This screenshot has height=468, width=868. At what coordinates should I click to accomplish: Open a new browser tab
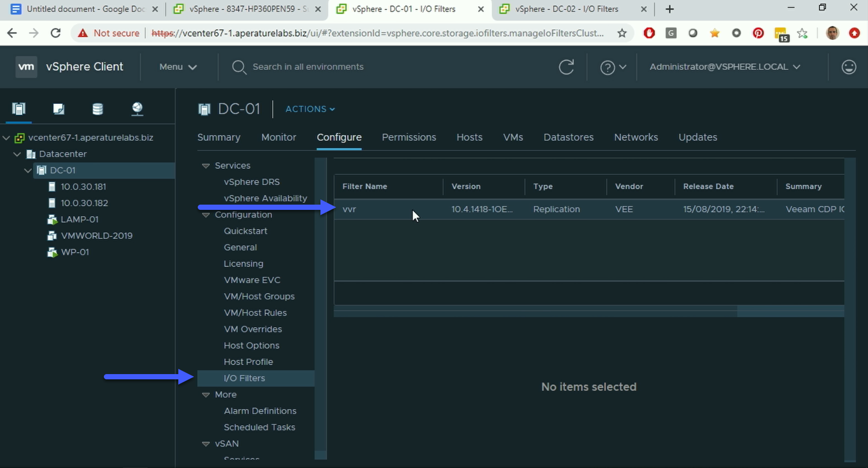pyautogui.click(x=669, y=9)
